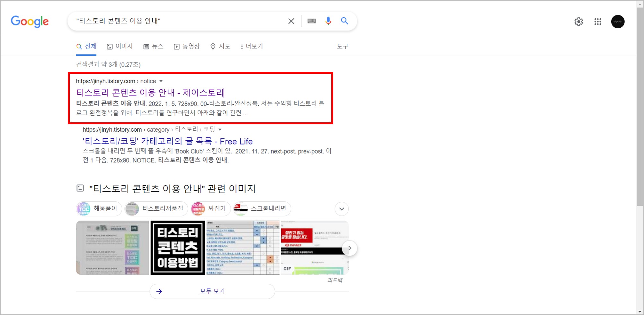Click the jinyh.tistory.com › notice URL

coord(116,81)
